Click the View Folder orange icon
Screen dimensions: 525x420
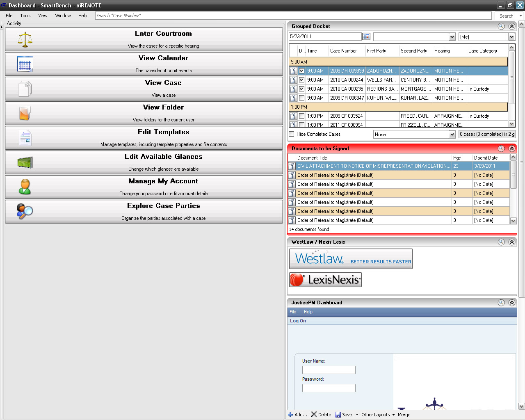pos(25,113)
